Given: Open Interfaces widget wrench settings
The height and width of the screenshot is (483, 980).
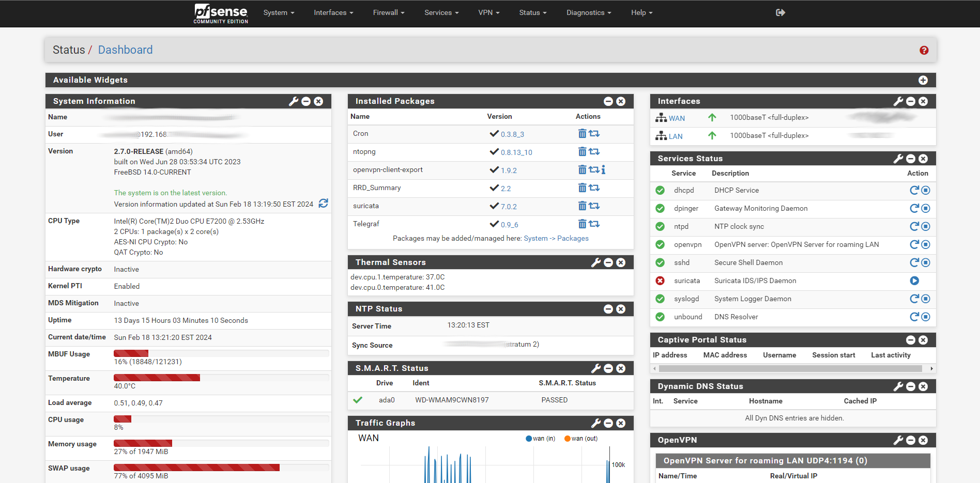Looking at the screenshot, I should [898, 101].
